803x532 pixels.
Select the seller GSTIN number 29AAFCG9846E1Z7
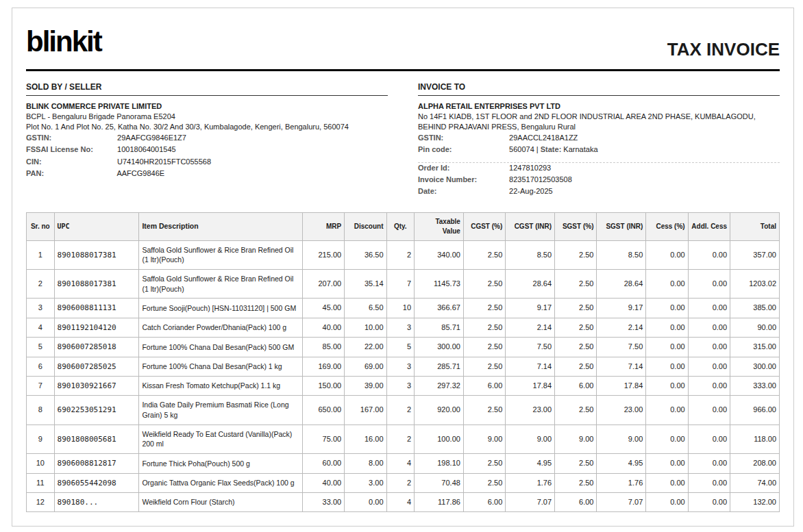151,138
